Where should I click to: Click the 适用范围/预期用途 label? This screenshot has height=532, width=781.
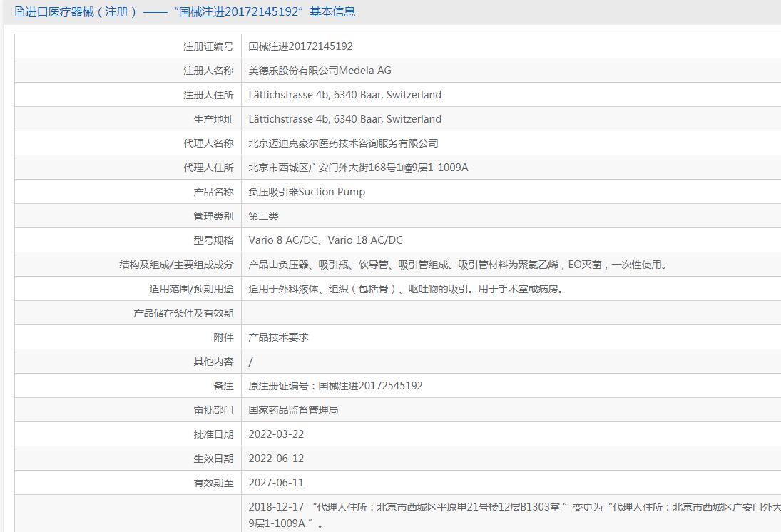pos(191,289)
